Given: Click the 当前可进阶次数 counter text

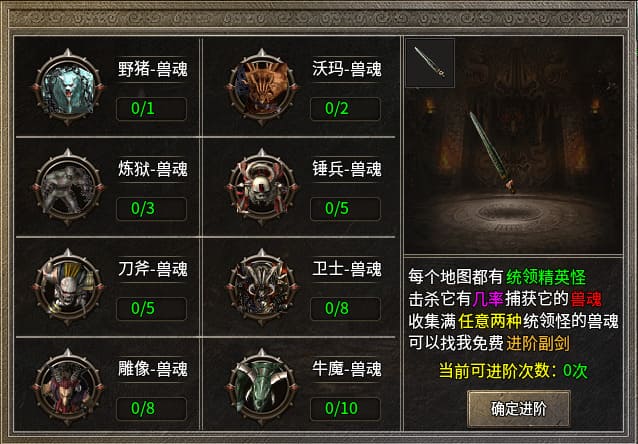Looking at the screenshot, I should coord(513,370).
